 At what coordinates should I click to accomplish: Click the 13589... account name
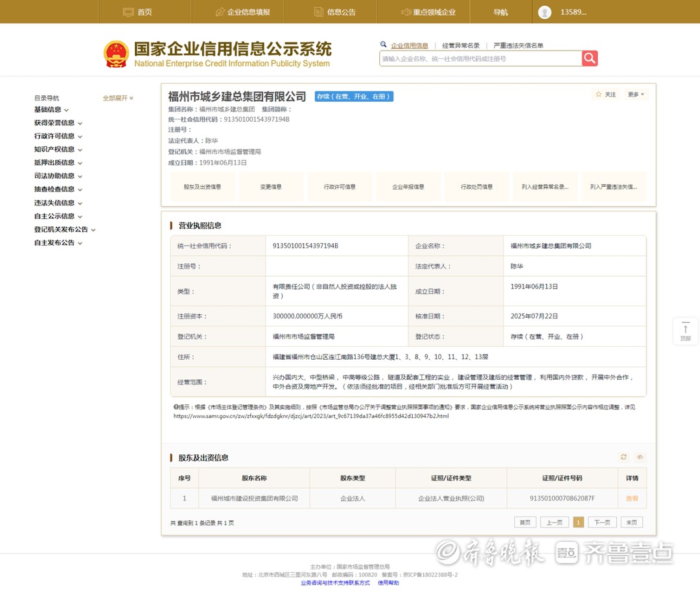[x=573, y=12]
